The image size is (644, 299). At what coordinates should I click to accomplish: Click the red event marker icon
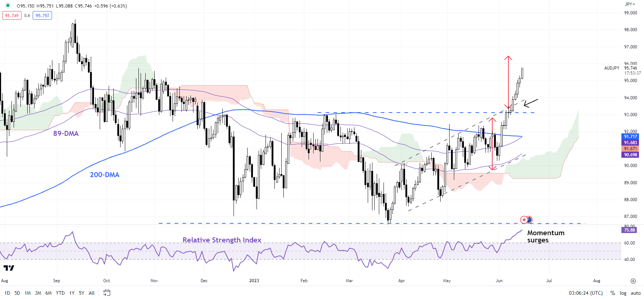click(524, 219)
